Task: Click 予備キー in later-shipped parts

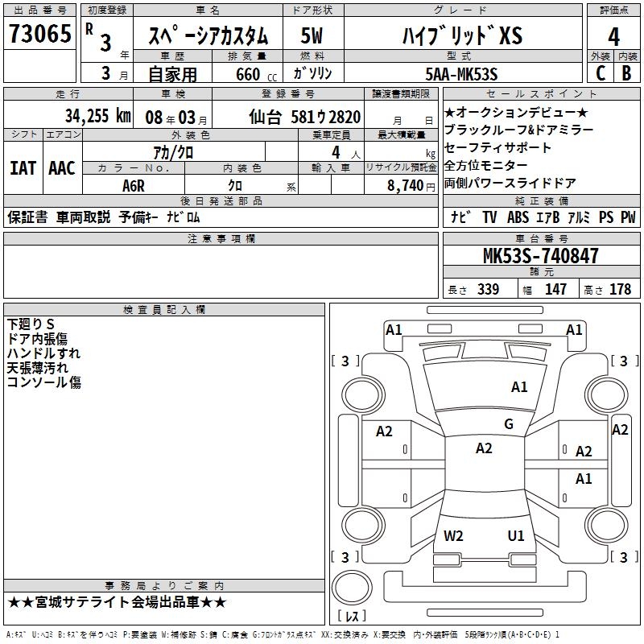Action: click(138, 217)
